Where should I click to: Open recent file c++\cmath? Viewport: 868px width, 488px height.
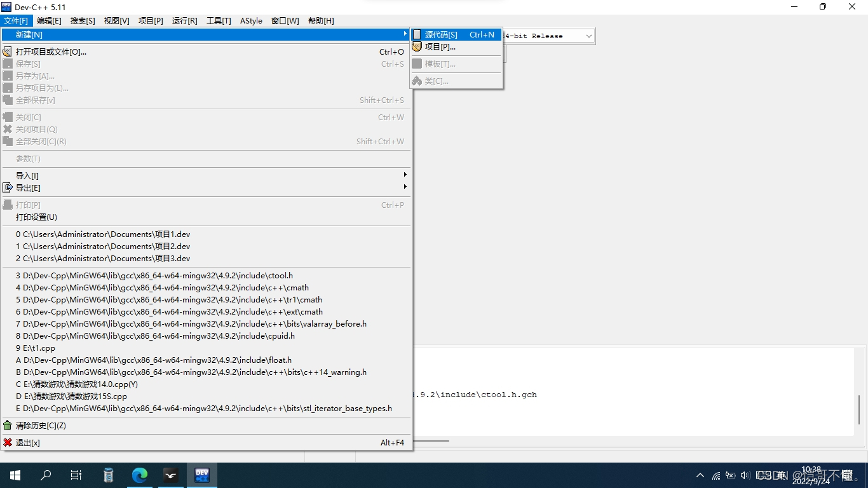coord(207,288)
